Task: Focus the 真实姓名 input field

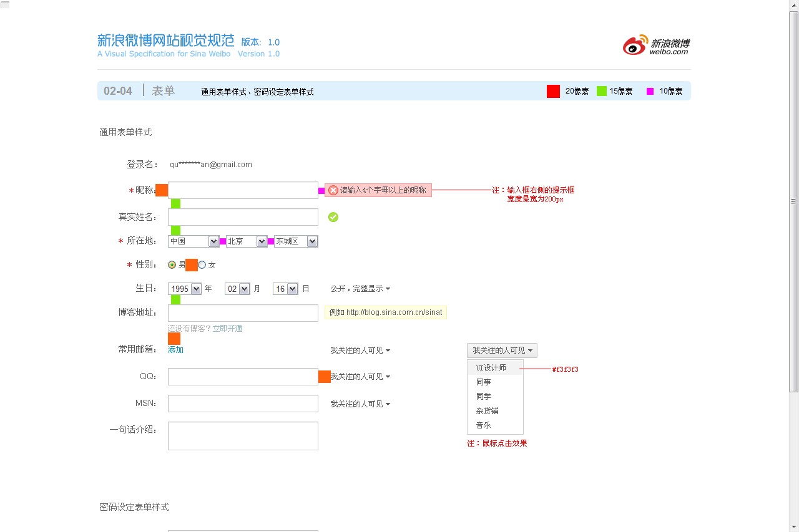Action: pos(243,217)
